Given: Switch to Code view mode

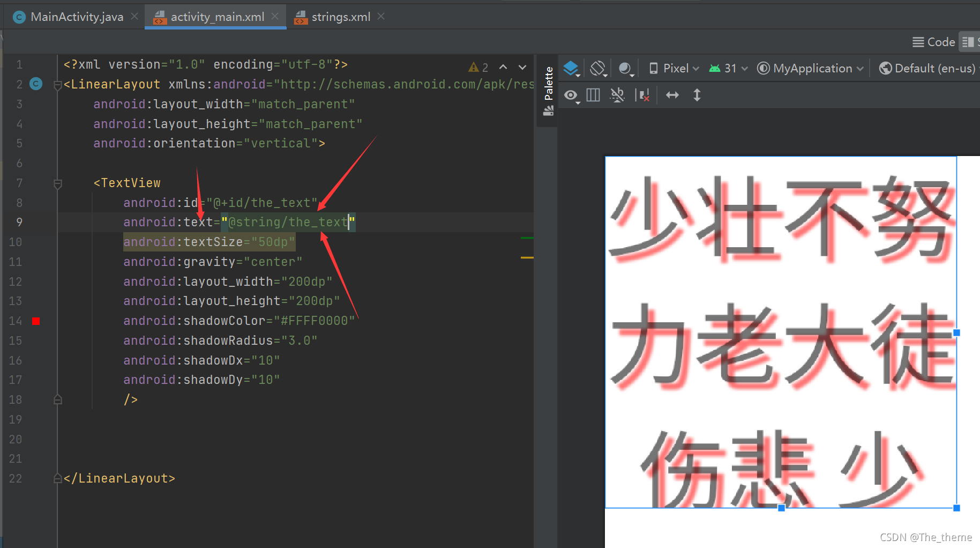Looking at the screenshot, I should click(x=934, y=42).
